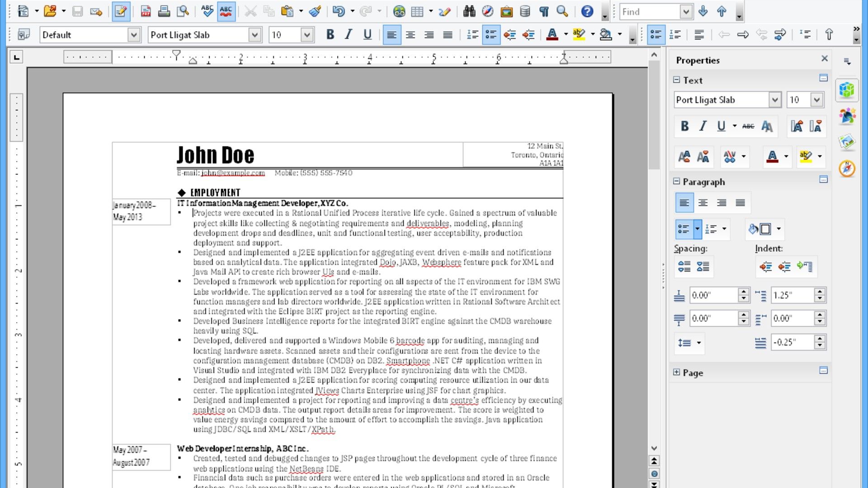Toggle Numbering in formatting toolbar

tap(472, 35)
